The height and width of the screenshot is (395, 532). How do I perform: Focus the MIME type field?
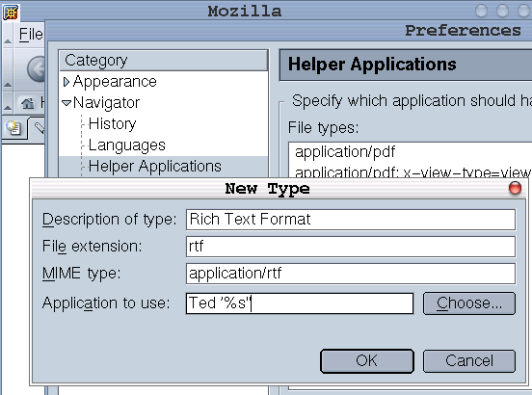tap(351, 274)
